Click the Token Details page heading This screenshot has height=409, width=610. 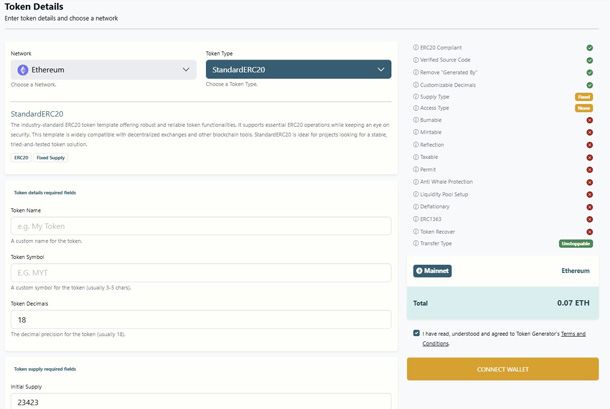34,7
